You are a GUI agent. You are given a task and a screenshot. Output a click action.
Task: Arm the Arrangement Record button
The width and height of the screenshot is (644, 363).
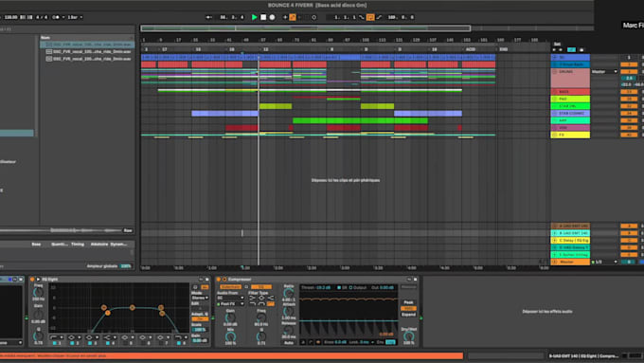(x=272, y=17)
